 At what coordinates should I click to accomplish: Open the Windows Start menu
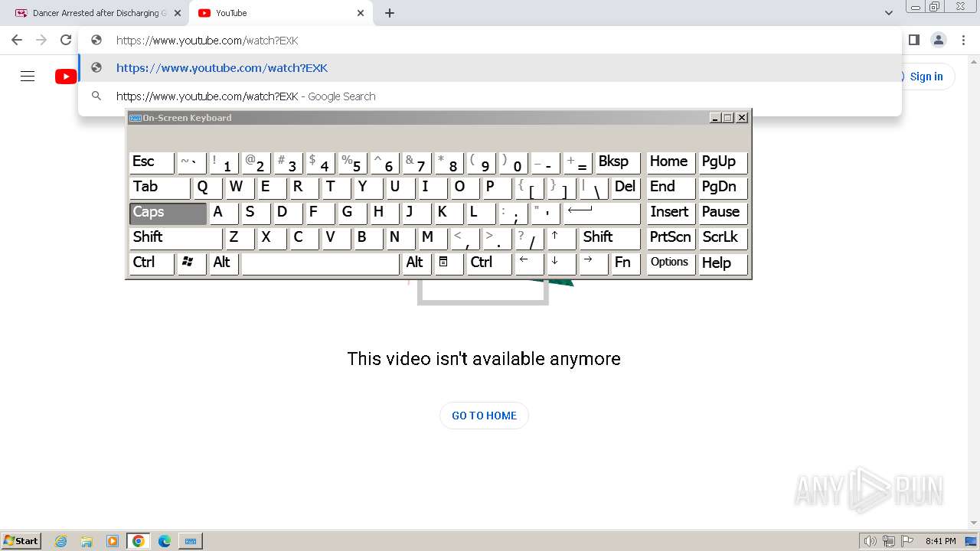coord(21,541)
